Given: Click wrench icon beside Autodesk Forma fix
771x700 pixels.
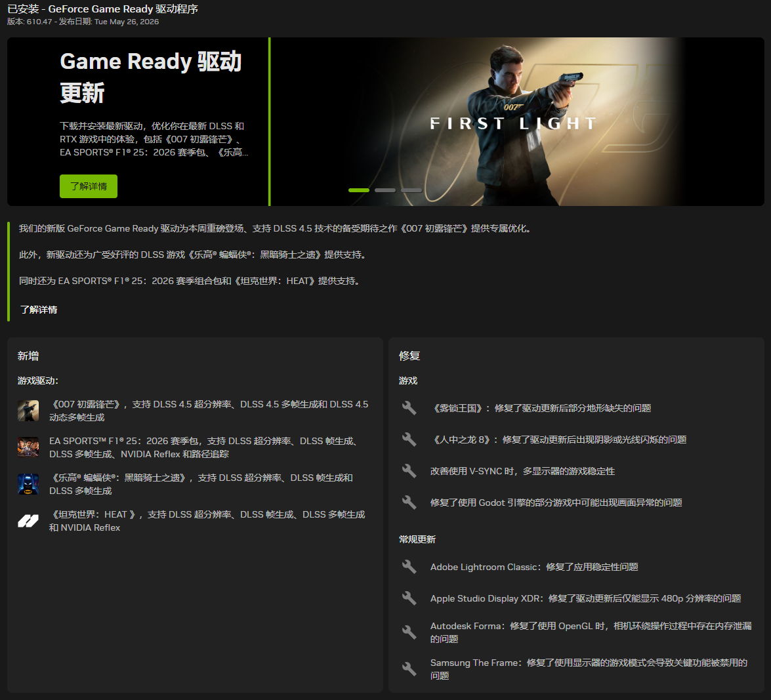Looking at the screenshot, I should [409, 632].
